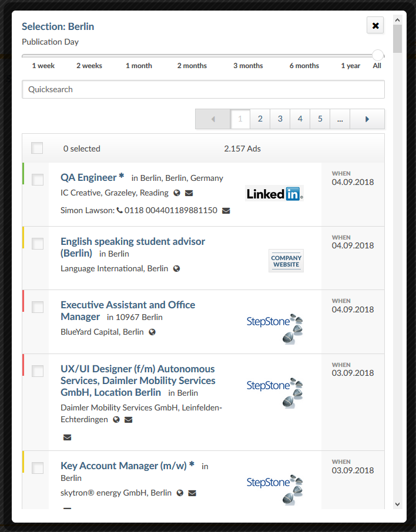
Task: Click envelope icon after Simon Lawson's phone number
Action: [x=226, y=211]
